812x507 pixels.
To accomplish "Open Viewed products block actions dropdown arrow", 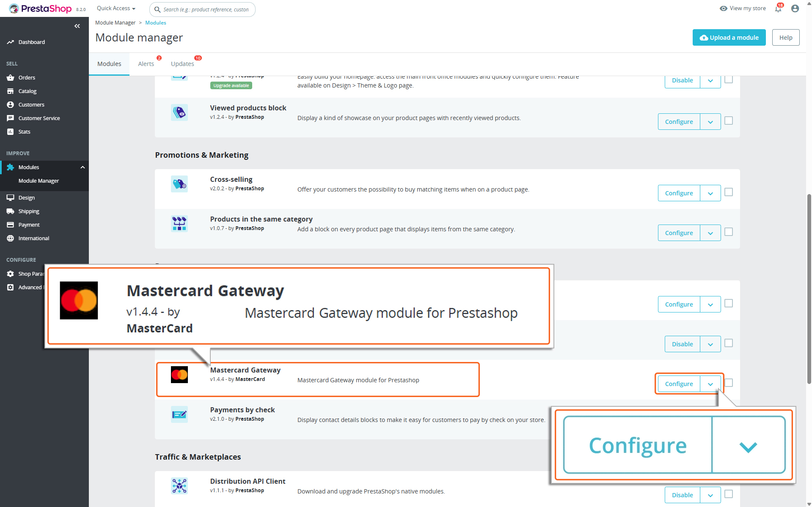I will coord(710,122).
